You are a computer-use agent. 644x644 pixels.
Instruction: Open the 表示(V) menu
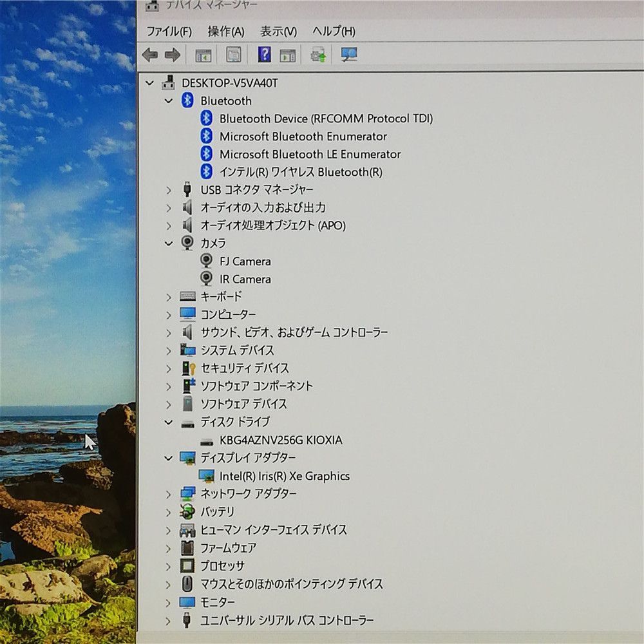click(x=278, y=31)
